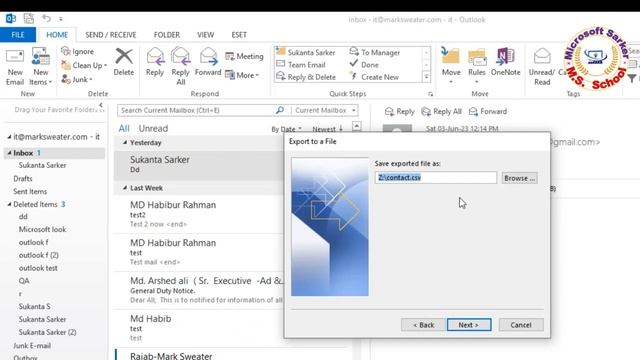640x360 pixels.
Task: Click Reply All in the reading pane
Action: [441, 111]
